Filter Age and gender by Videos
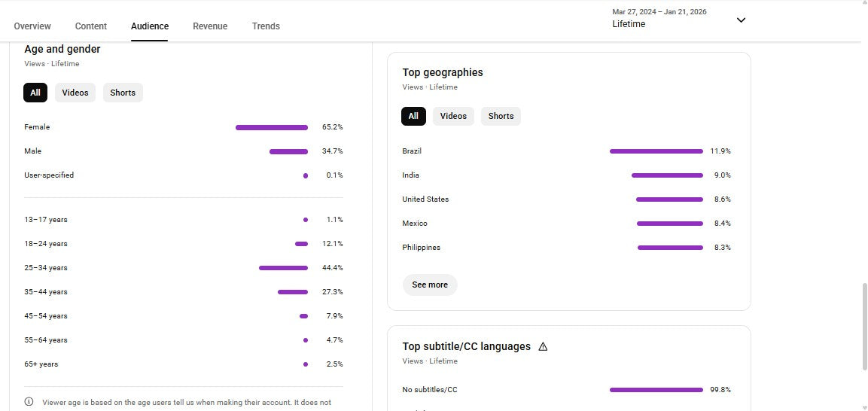Screen dimensions: 868x411 click(x=75, y=93)
